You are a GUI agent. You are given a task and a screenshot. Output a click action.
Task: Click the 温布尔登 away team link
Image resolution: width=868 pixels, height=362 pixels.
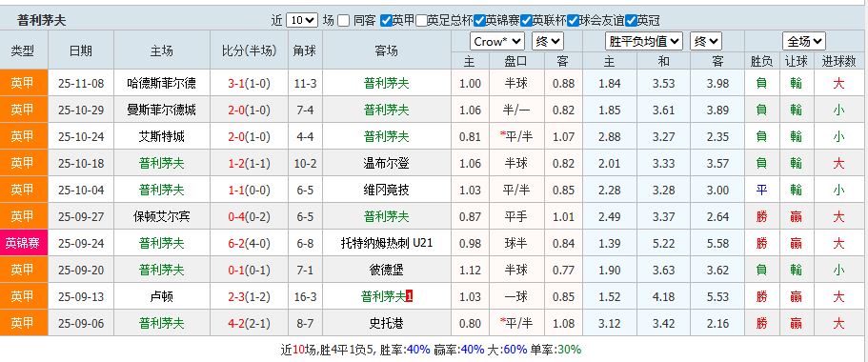[x=387, y=163]
